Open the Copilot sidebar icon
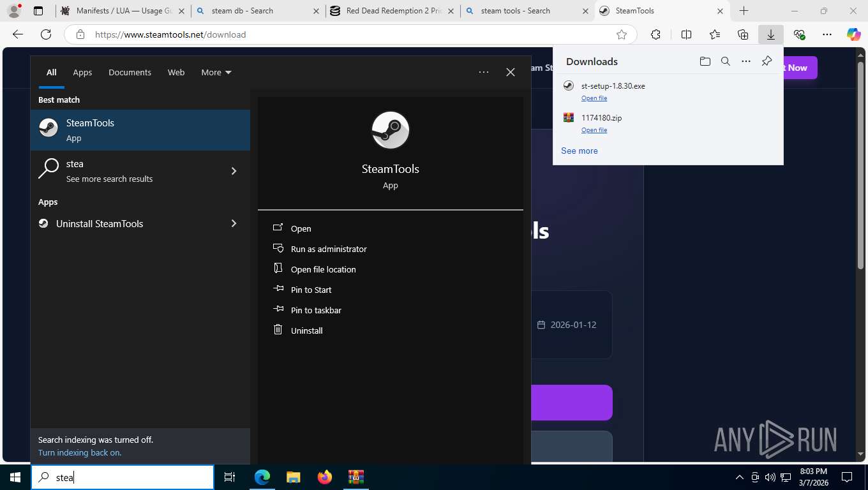The image size is (868, 490). (x=854, y=34)
